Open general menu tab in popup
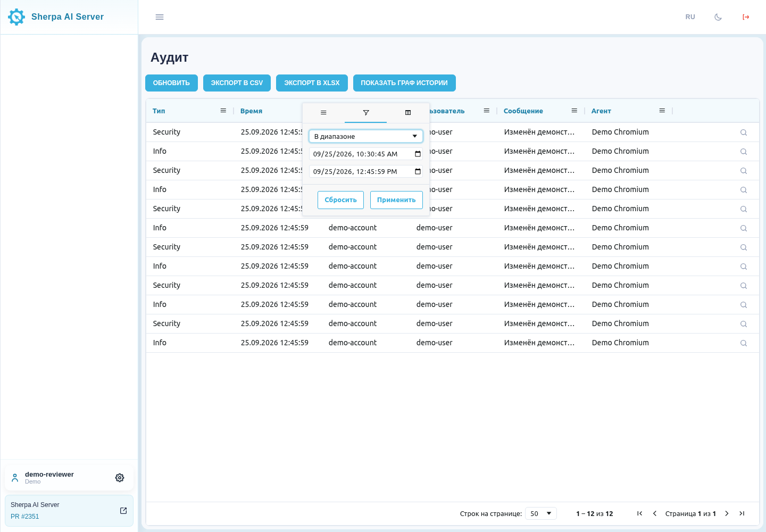The height and width of the screenshot is (532, 766). 323,113
